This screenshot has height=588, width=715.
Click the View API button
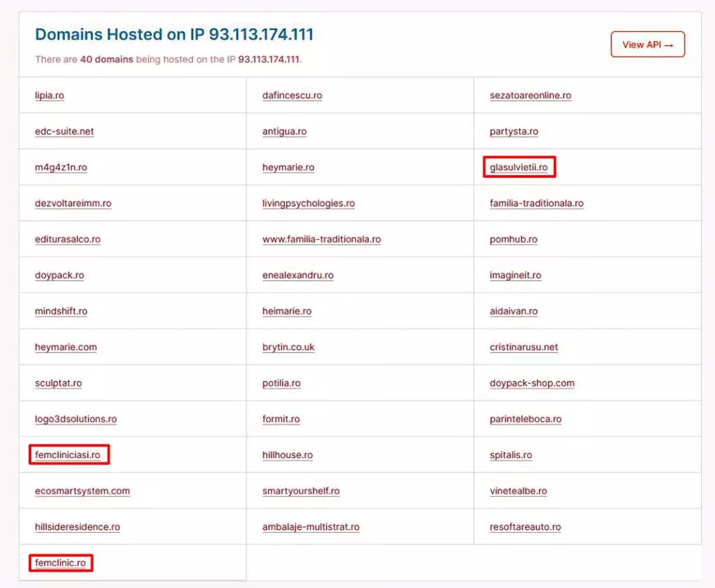648,44
